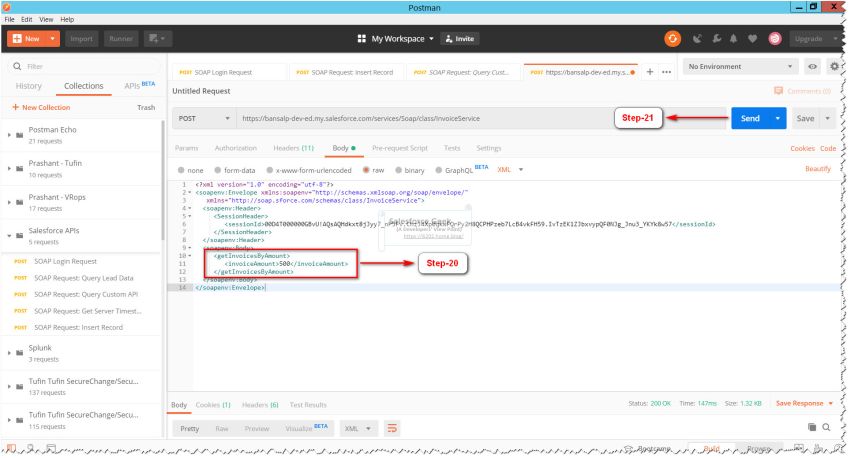This screenshot has height=458, width=850.
Task: Expand the Prashant - VRops collection
Action: pos(9,202)
